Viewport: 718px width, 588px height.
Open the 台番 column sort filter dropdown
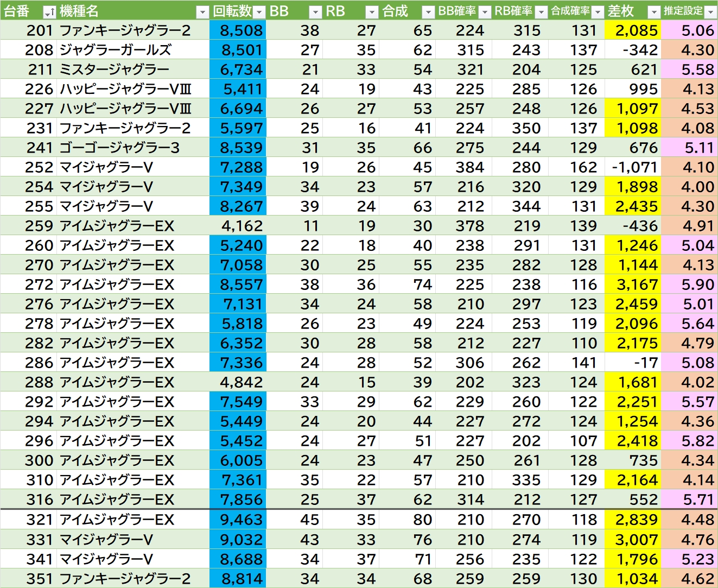(49, 11)
